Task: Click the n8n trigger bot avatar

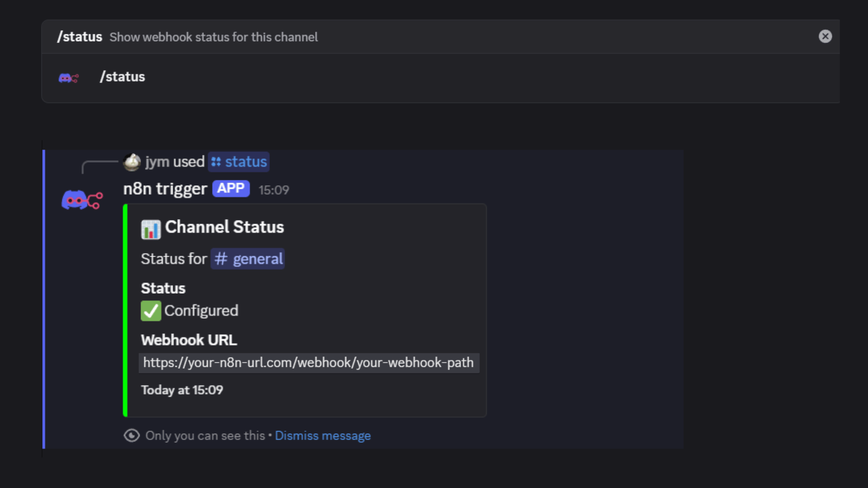Action: click(x=82, y=200)
